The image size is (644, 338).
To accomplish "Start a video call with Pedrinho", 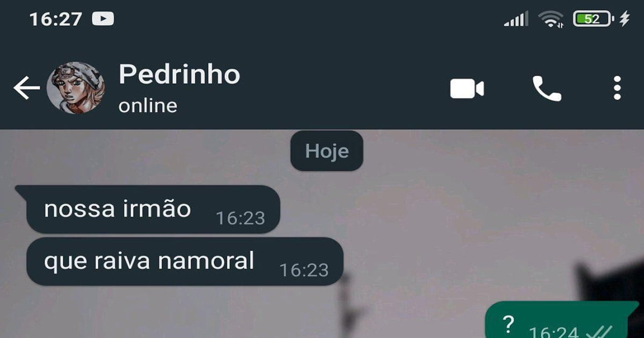I will (467, 89).
